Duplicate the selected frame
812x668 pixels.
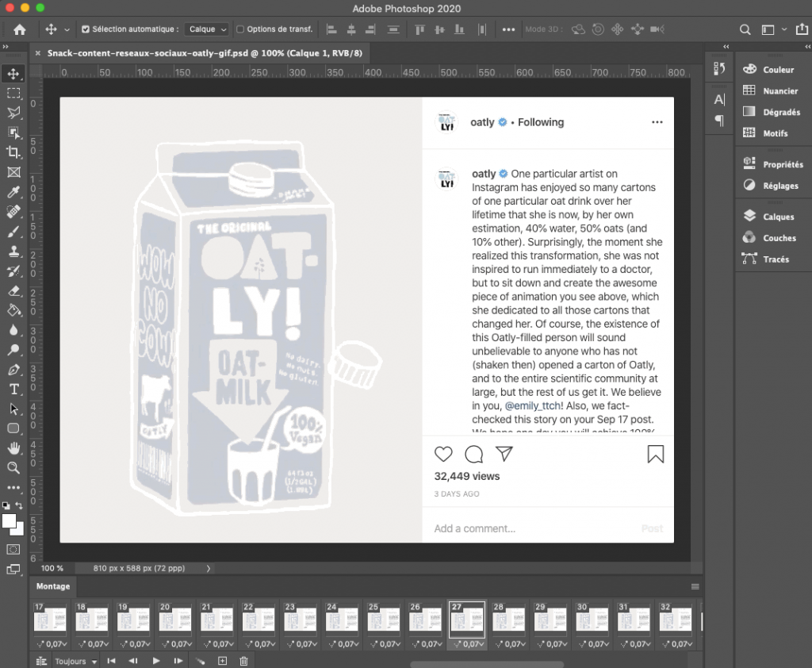click(222, 661)
